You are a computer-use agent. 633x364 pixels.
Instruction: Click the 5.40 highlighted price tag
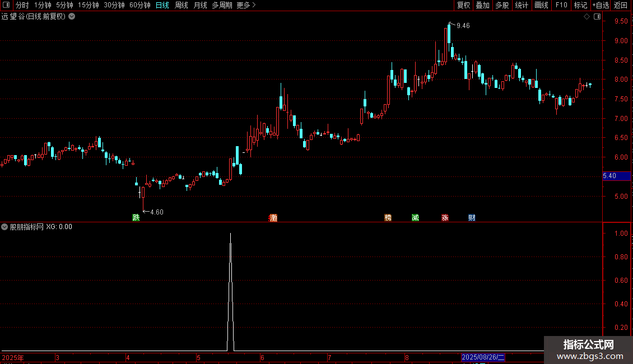[x=616, y=176]
